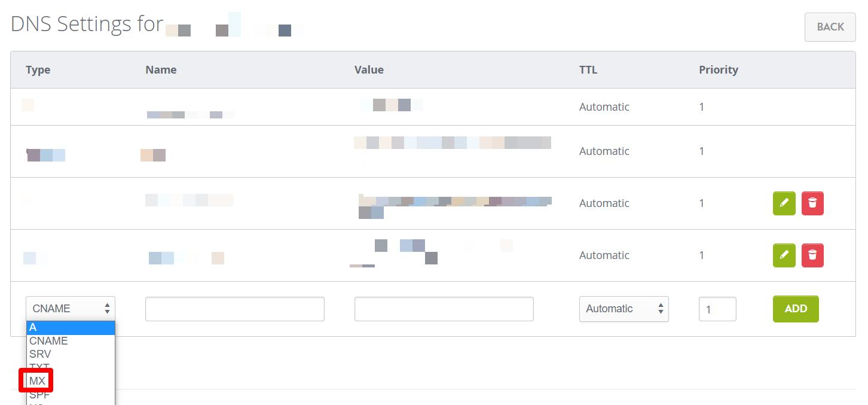Viewport: 868px width, 405px height.
Task: Focus the new record Name input field
Action: point(234,309)
